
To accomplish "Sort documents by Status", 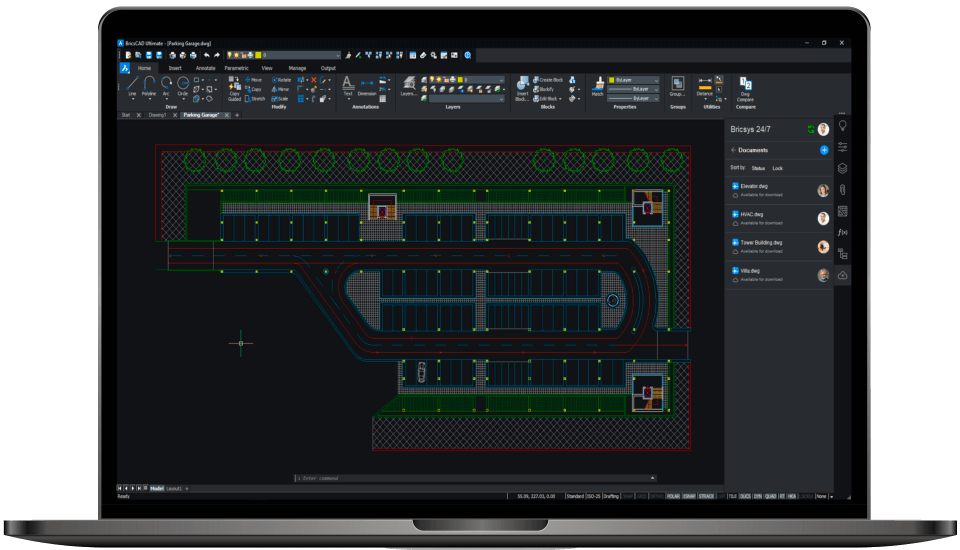I will tap(758, 168).
